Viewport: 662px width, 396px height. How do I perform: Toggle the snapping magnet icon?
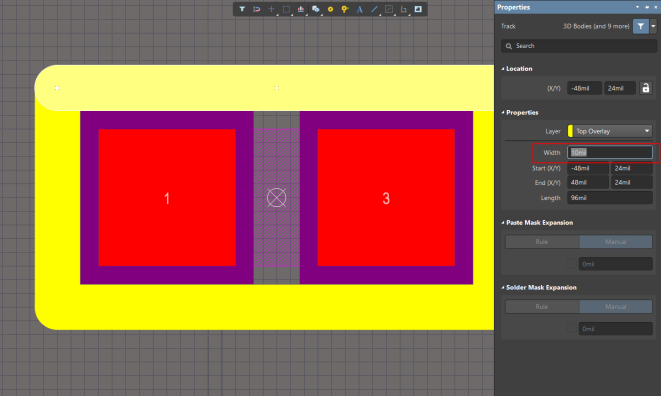tap(256, 9)
